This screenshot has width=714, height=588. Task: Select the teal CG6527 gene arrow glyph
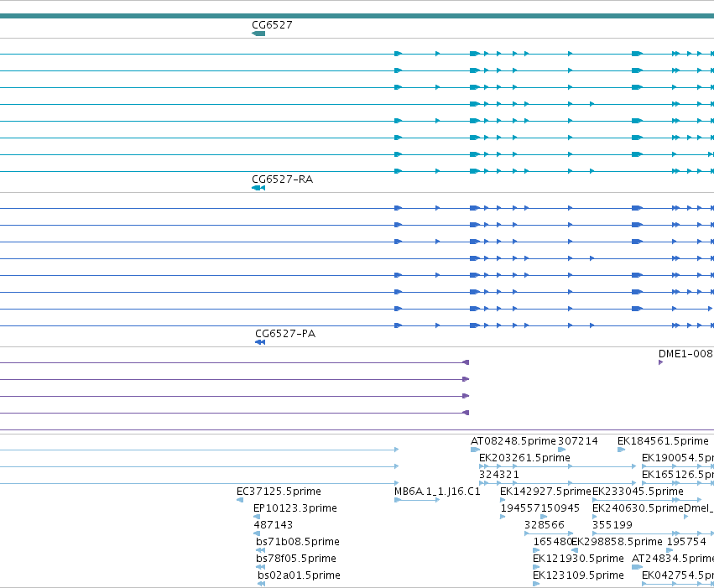coord(258,34)
